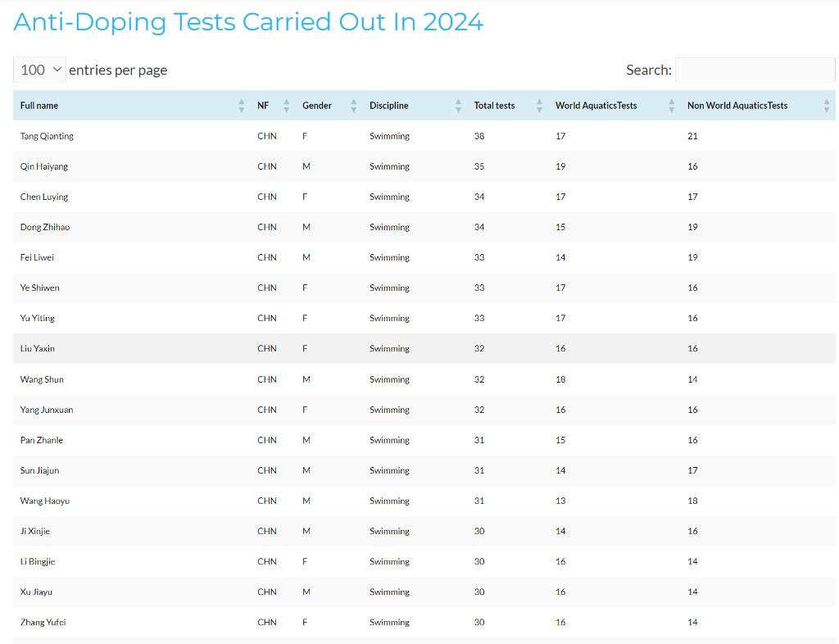
Task: Click sort arrows in NF column header
Action: point(287,106)
